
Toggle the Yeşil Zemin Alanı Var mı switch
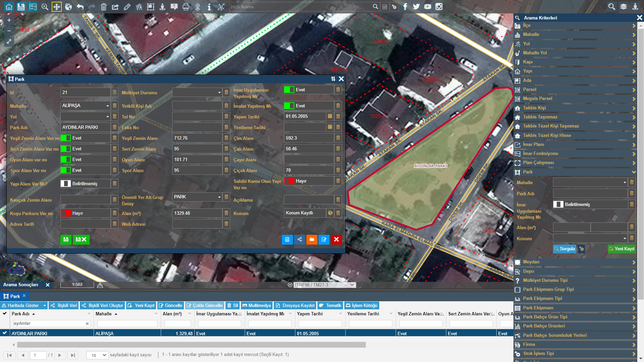(66, 138)
